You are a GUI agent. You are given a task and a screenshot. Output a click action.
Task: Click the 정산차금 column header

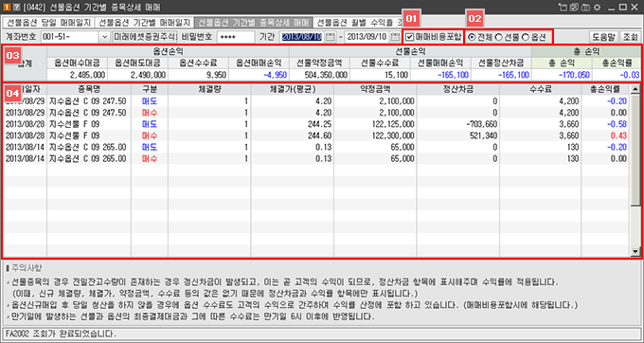(x=458, y=89)
